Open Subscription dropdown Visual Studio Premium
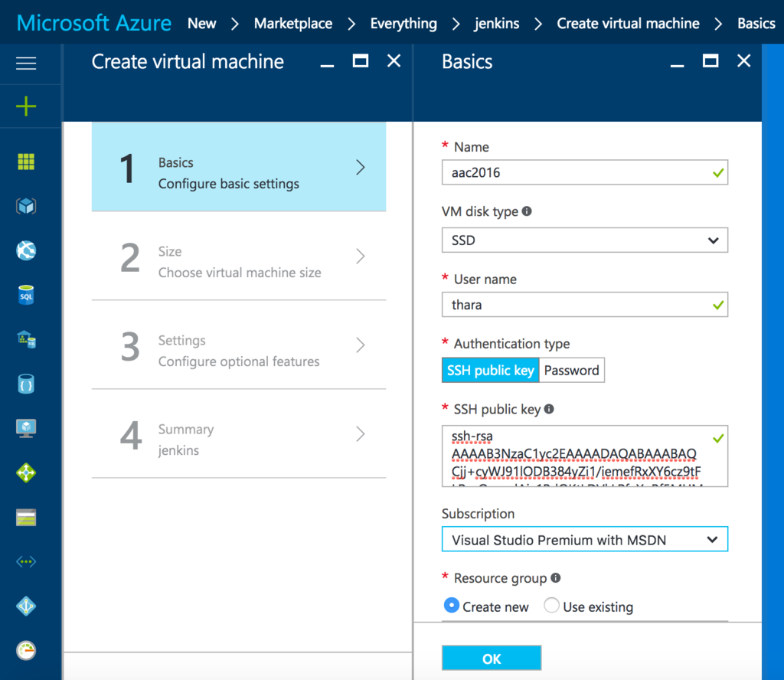Screen dimensions: 784x680 584,539
